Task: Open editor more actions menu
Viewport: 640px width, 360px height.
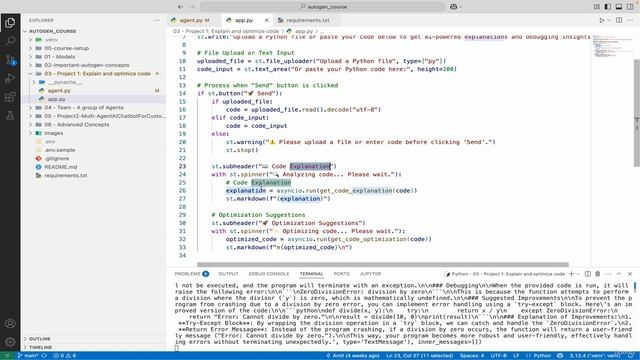Action: [x=630, y=20]
